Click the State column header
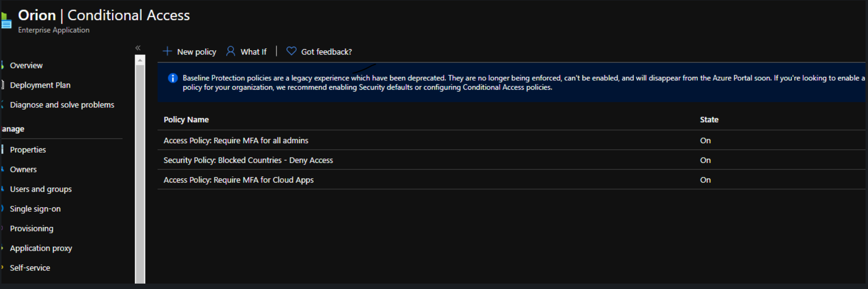Screen dimensions: 868x289 (709, 120)
